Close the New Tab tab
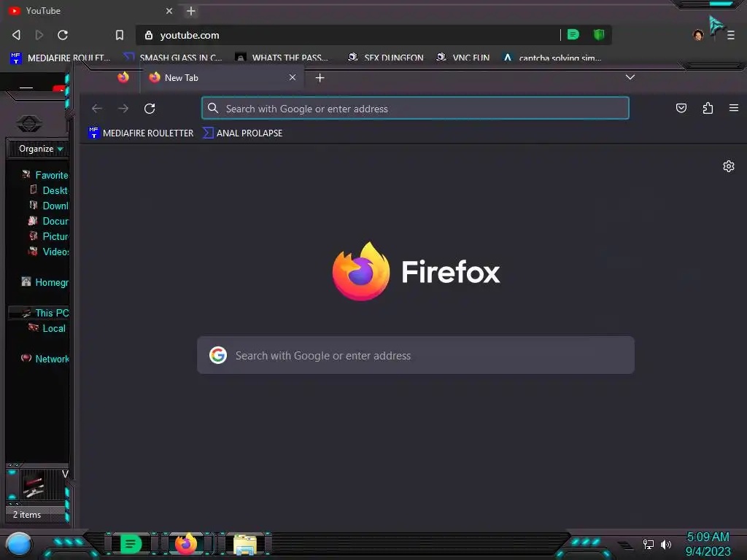Viewport: 747px width, 560px height. coord(293,77)
